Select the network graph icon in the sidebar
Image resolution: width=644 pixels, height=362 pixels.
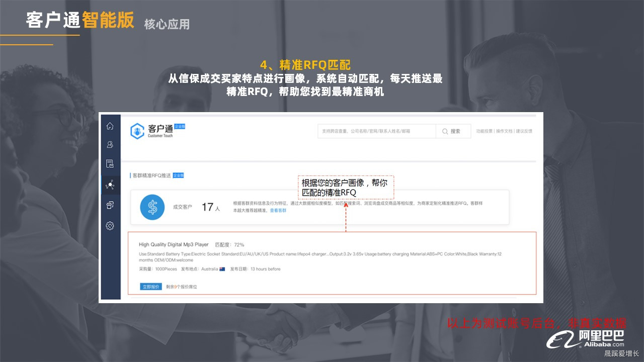pyautogui.click(x=110, y=185)
